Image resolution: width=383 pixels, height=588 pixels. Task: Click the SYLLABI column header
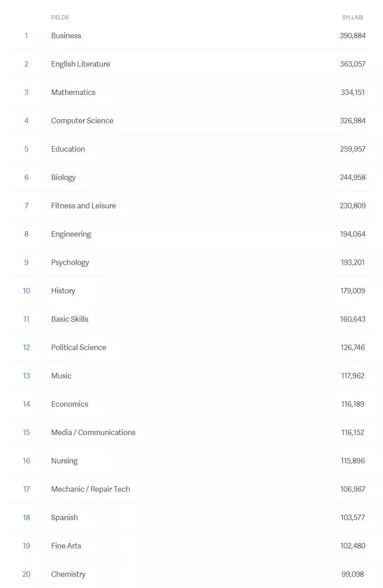click(353, 18)
